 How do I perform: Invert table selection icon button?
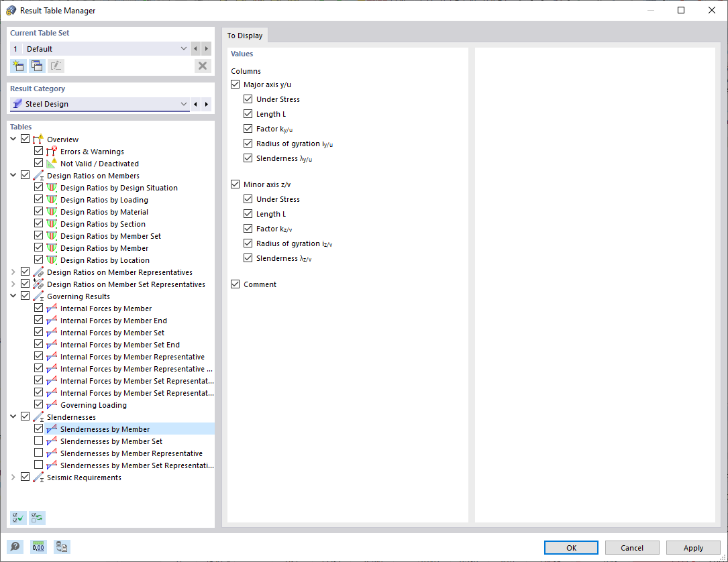pos(37,518)
